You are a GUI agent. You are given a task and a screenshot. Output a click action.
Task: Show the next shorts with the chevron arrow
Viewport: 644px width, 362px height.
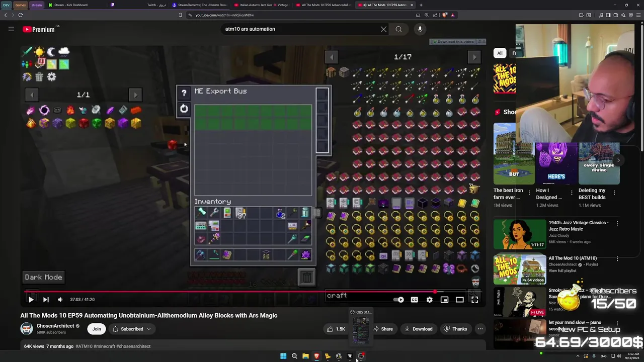click(618, 160)
